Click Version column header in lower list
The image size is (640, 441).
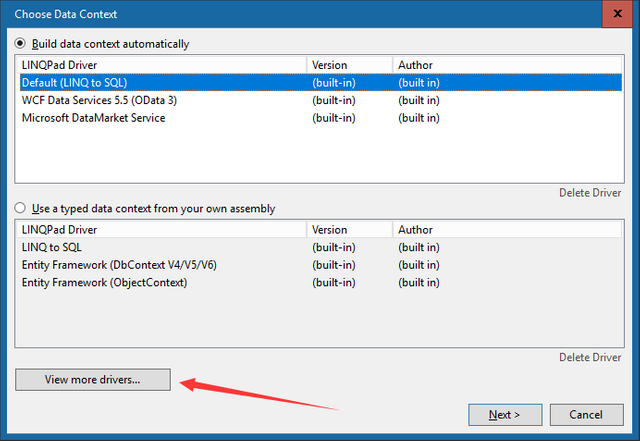pos(349,229)
